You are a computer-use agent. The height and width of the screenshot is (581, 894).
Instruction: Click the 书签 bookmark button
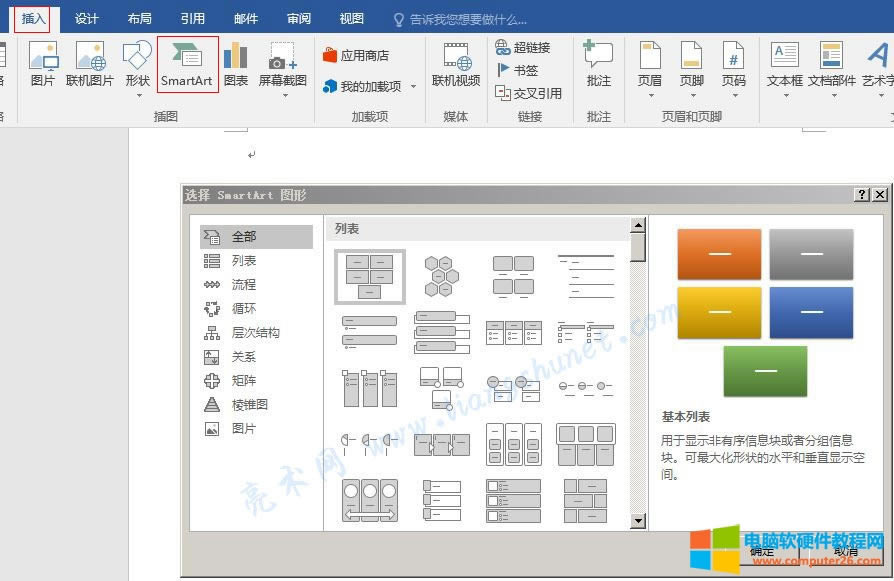(517, 70)
